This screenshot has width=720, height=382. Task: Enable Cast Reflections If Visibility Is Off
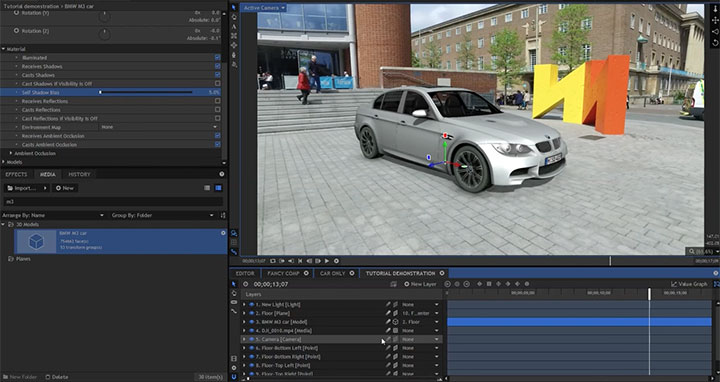(x=218, y=118)
